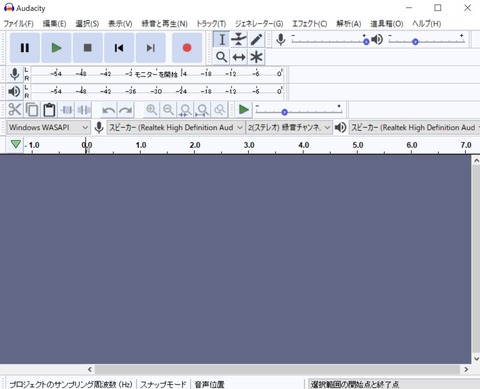
Task: Open the 道具箱(O) menu
Action: 387,24
